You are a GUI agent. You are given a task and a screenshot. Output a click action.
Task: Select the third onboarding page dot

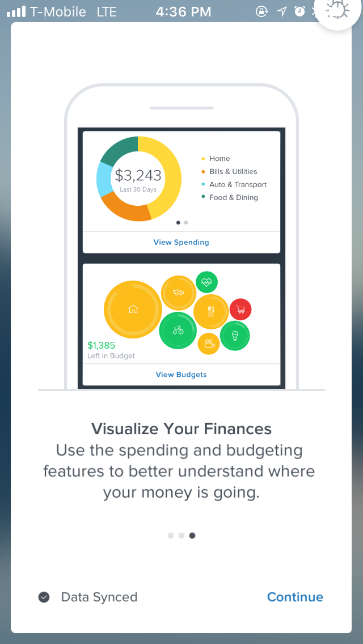(x=192, y=536)
